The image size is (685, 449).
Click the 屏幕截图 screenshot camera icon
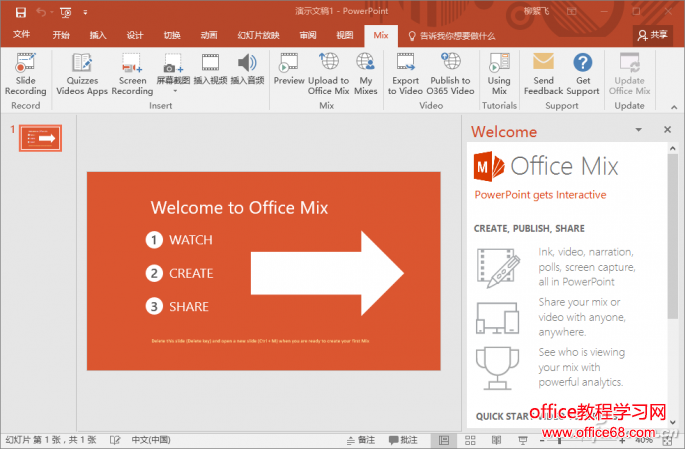[173, 64]
